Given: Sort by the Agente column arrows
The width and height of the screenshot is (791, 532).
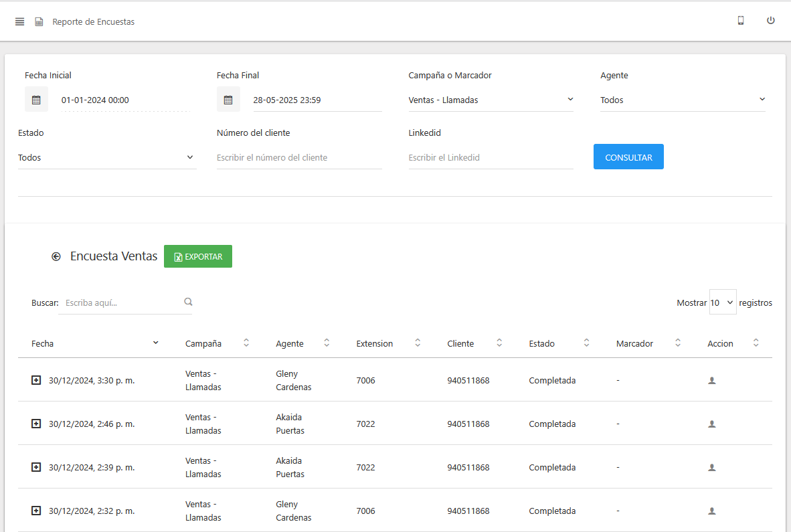Looking at the screenshot, I should tap(327, 343).
